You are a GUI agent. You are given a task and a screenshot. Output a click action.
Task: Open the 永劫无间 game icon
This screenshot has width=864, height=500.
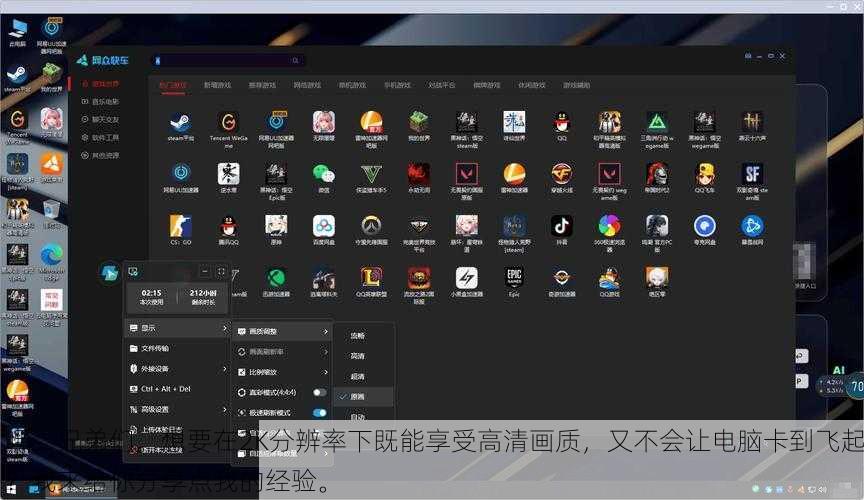pos(419,174)
